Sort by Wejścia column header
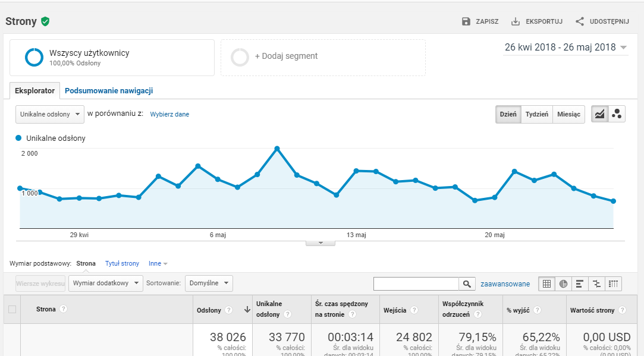The height and width of the screenshot is (356, 644). (395, 310)
